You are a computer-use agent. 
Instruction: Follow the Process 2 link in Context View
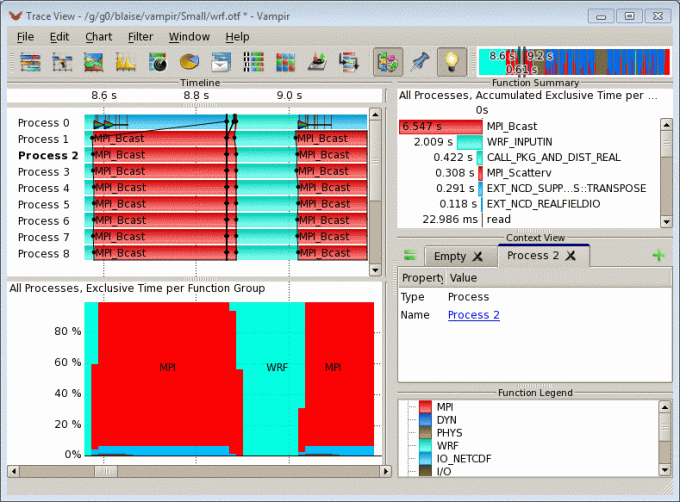click(x=474, y=315)
